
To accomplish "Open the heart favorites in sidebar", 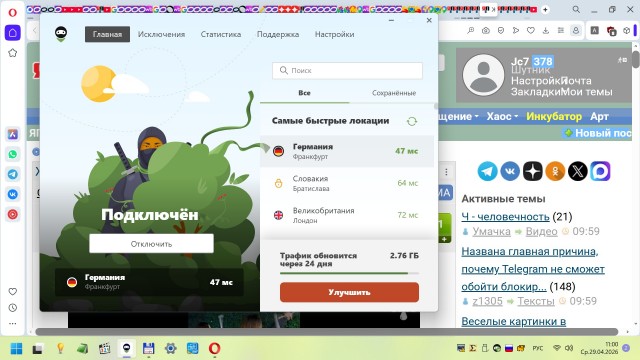I will [x=13, y=291].
